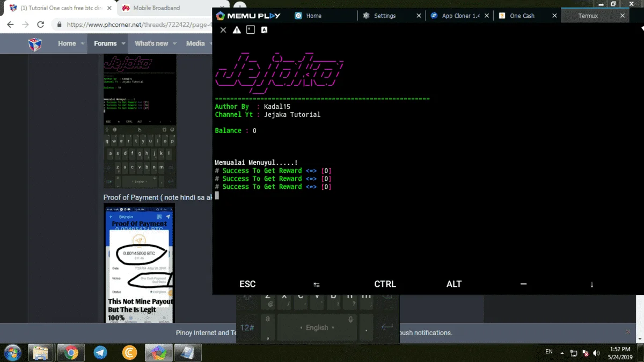Click the Windows Start button
This screenshot has width=644, height=362.
[x=12, y=353]
